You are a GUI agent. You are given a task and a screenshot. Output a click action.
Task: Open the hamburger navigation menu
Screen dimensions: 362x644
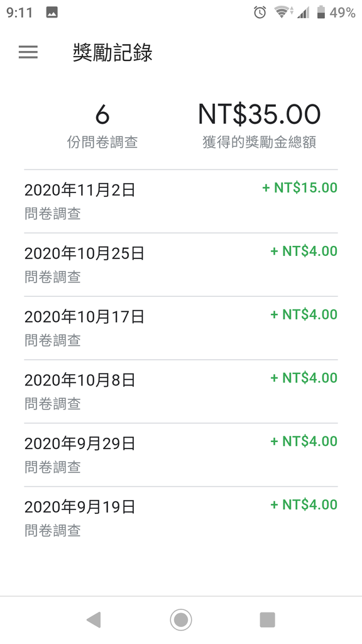[x=28, y=52]
